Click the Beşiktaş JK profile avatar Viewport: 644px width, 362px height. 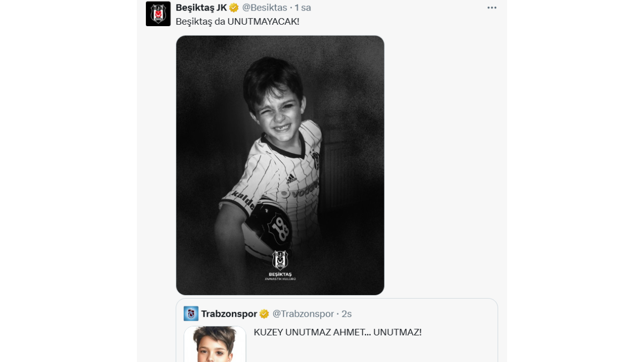[158, 14]
